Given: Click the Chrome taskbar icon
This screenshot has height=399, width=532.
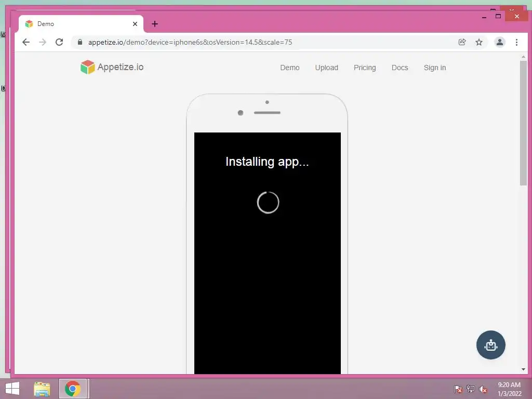Looking at the screenshot, I should point(73,389).
